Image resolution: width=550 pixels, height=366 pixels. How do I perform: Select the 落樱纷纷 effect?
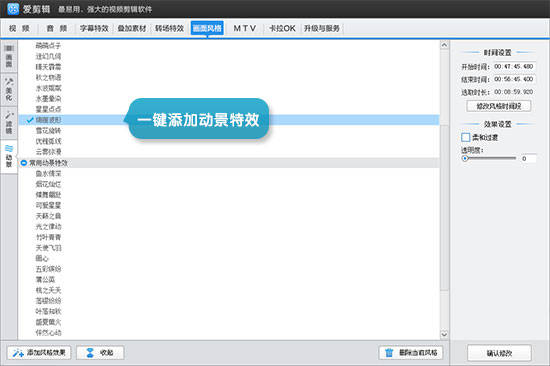(x=48, y=301)
